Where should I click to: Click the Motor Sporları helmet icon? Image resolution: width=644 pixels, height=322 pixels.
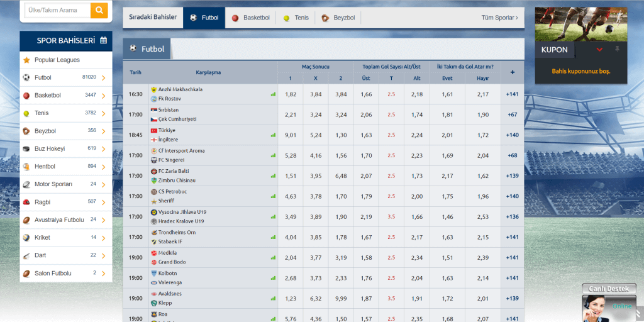tap(26, 184)
